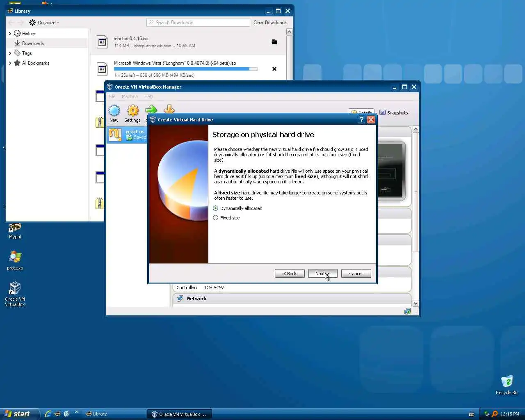Expand hidden quick launch chevron

(x=76, y=412)
